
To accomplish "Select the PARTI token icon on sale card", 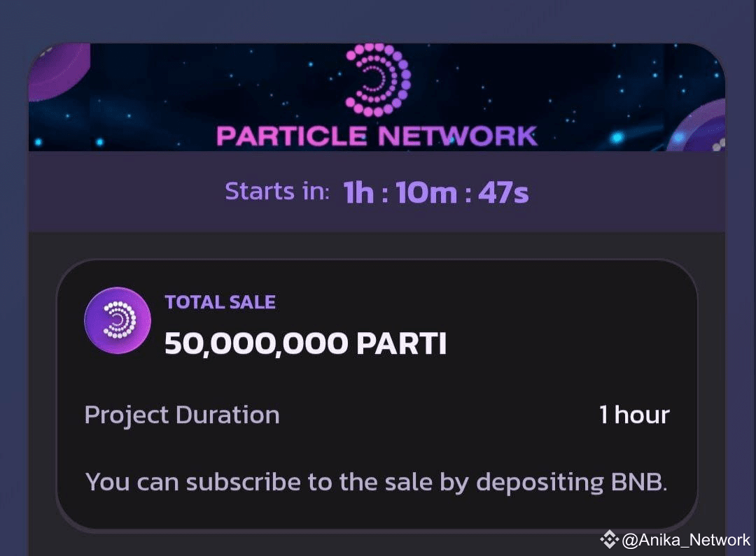I will (117, 319).
